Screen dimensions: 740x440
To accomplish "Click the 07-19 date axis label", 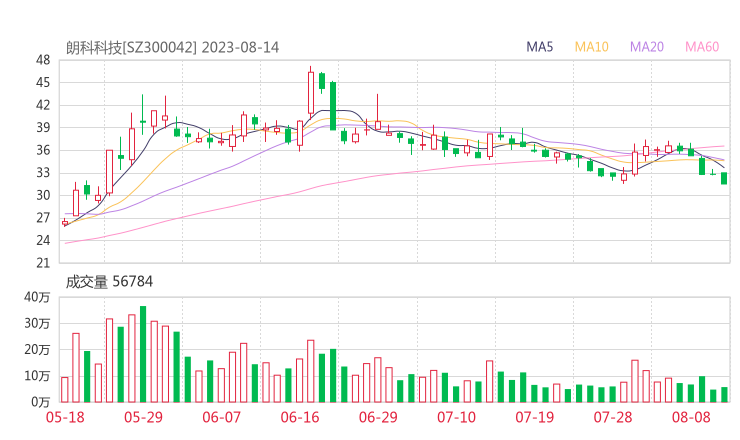I will [534, 417].
